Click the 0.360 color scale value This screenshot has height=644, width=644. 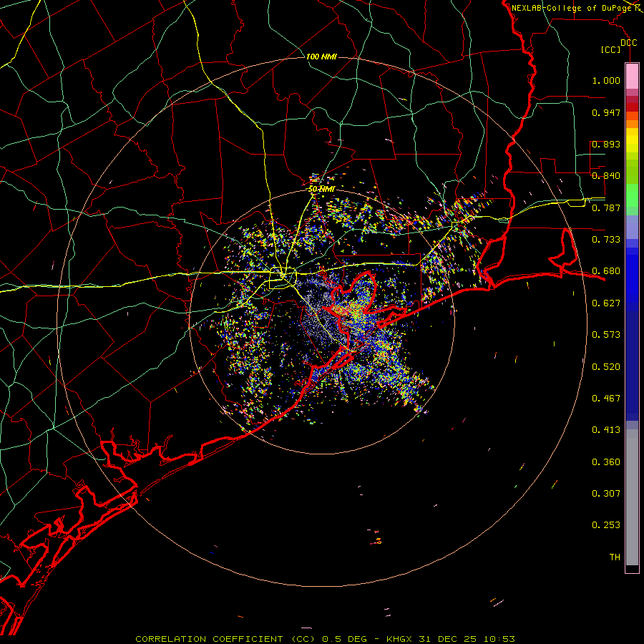point(606,462)
